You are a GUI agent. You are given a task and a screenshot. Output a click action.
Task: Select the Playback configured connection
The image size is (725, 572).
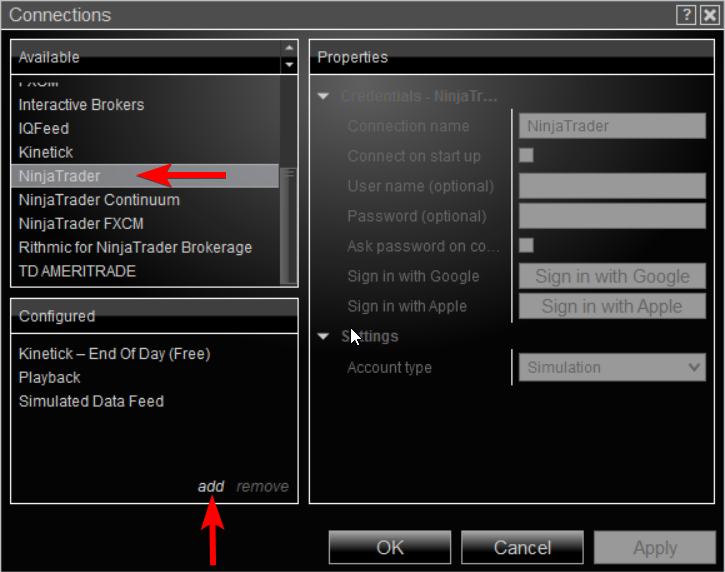point(49,378)
